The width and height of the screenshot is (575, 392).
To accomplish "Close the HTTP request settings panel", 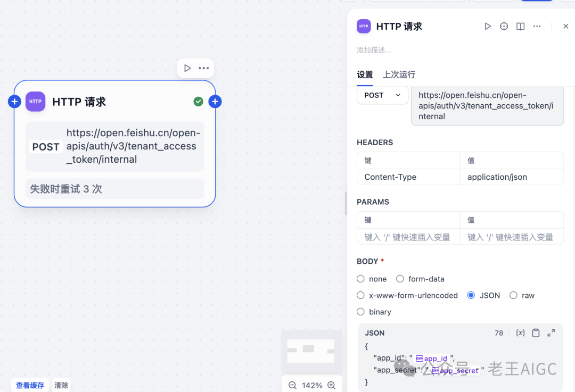I will click(565, 27).
